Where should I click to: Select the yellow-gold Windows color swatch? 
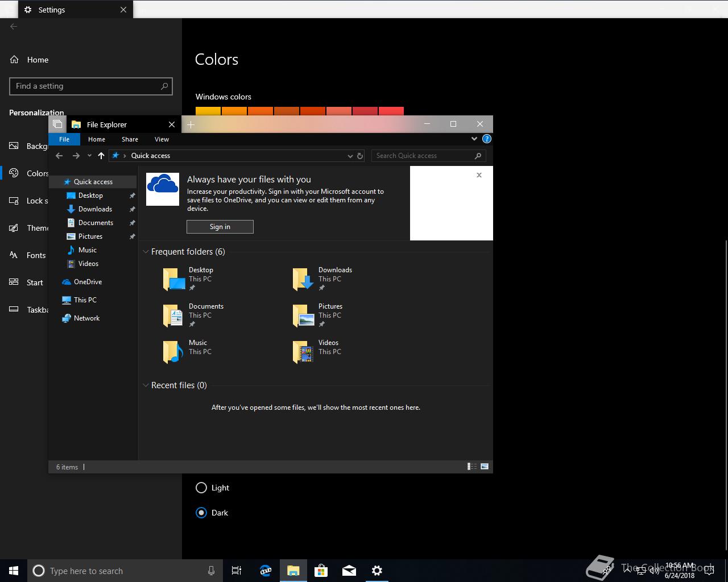(x=208, y=111)
